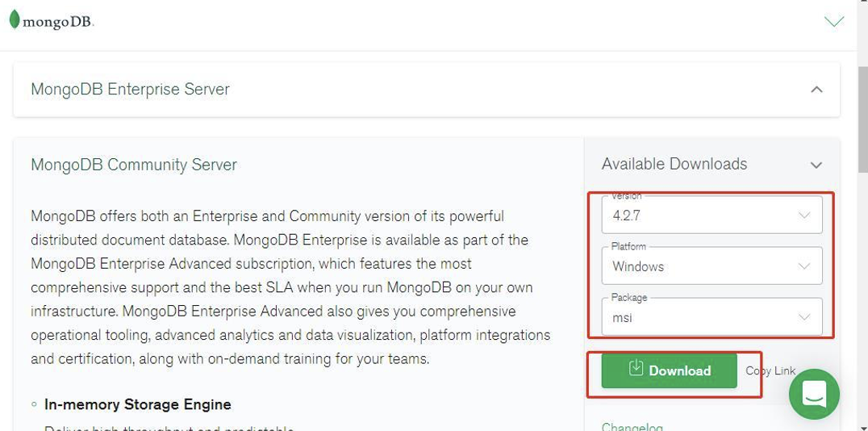Open the Package msi dropdown

click(712, 317)
